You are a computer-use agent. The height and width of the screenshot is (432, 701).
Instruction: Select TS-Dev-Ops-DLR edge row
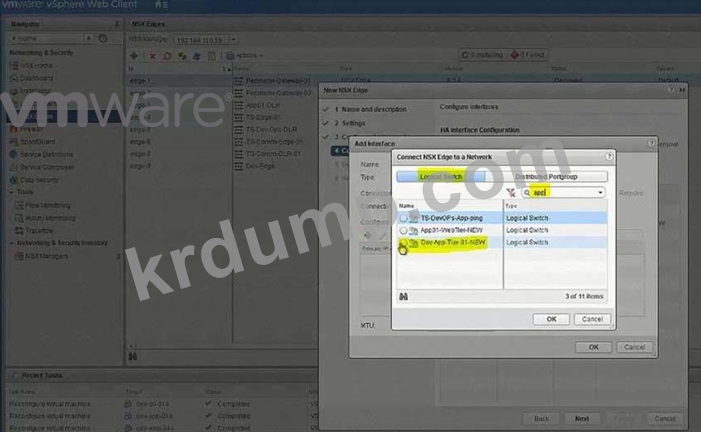[x=271, y=129]
